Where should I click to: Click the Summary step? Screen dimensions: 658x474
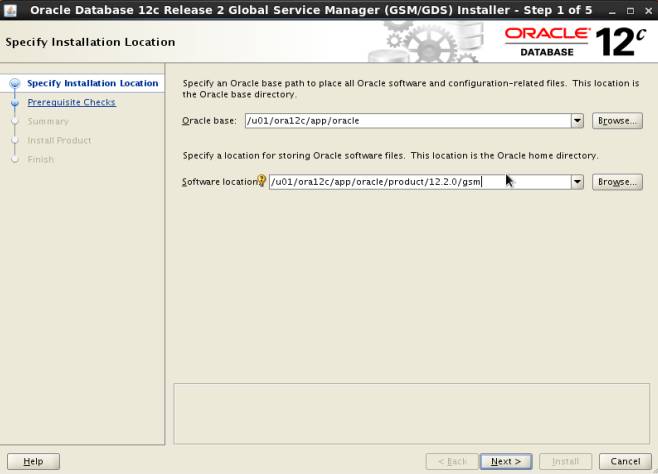[x=48, y=121]
